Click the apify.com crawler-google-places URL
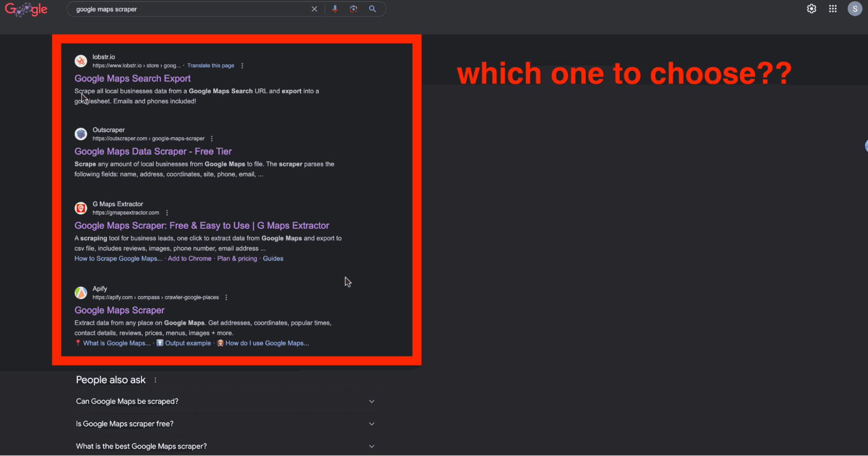 point(155,298)
